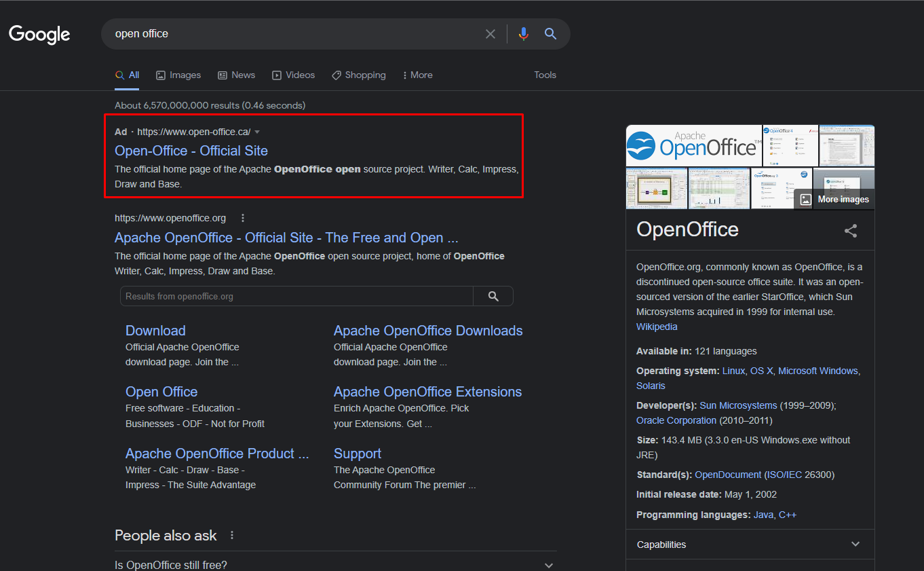924x571 pixels.
Task: Open the ad options arrow next to open-office.ca
Action: coord(257,132)
